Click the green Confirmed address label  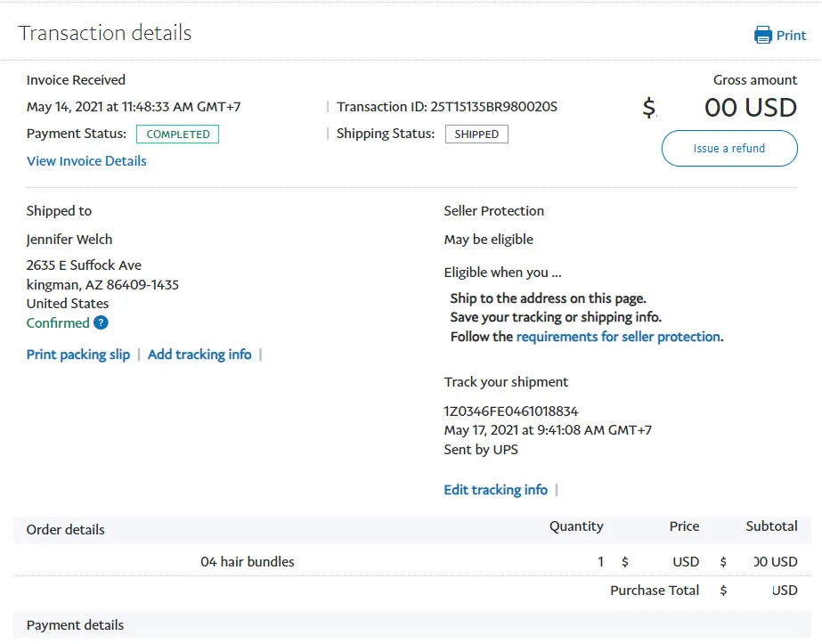pyautogui.click(x=58, y=323)
